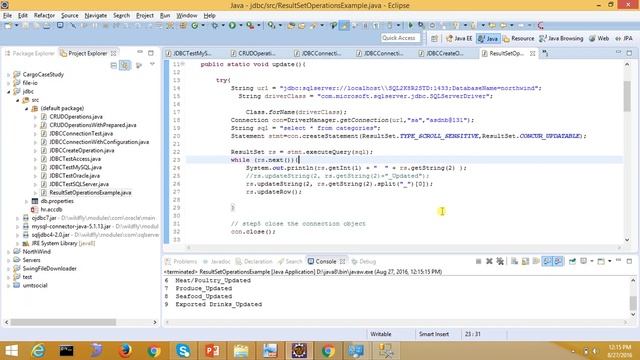Click the Clear Console icon
Viewport: 640px width, 360px height.
click(514, 261)
